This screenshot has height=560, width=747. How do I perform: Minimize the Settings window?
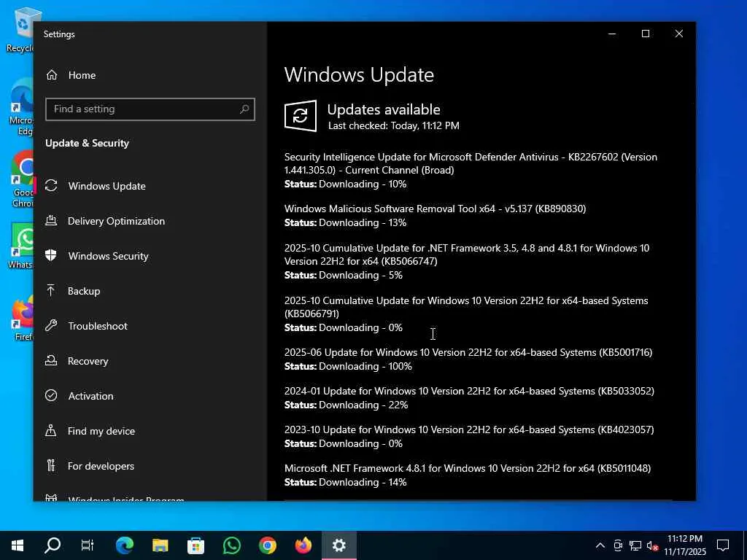(612, 34)
